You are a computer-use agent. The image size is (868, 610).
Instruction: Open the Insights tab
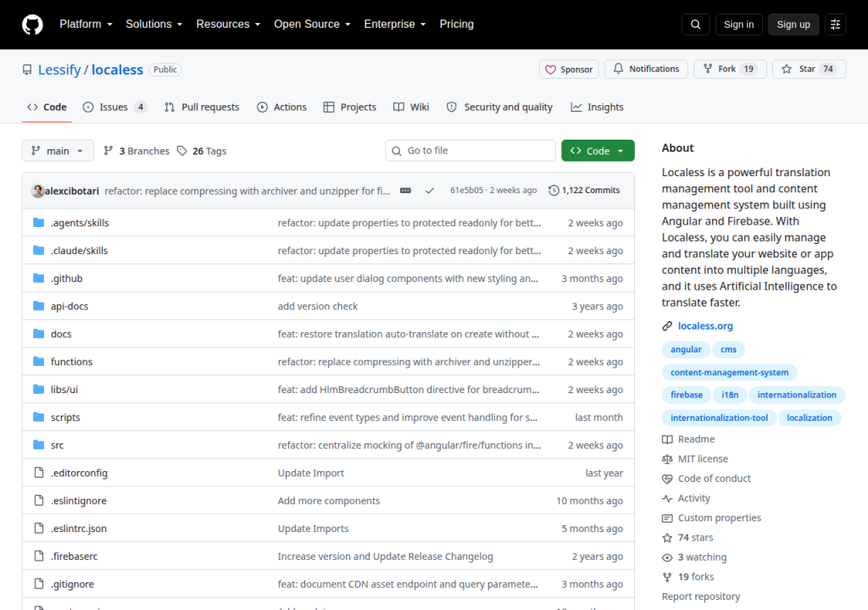coord(597,107)
